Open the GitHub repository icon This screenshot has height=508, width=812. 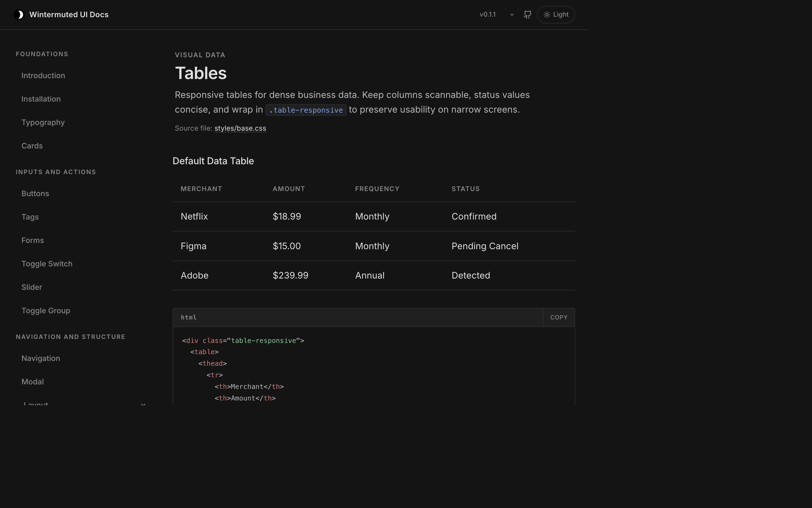click(528, 15)
